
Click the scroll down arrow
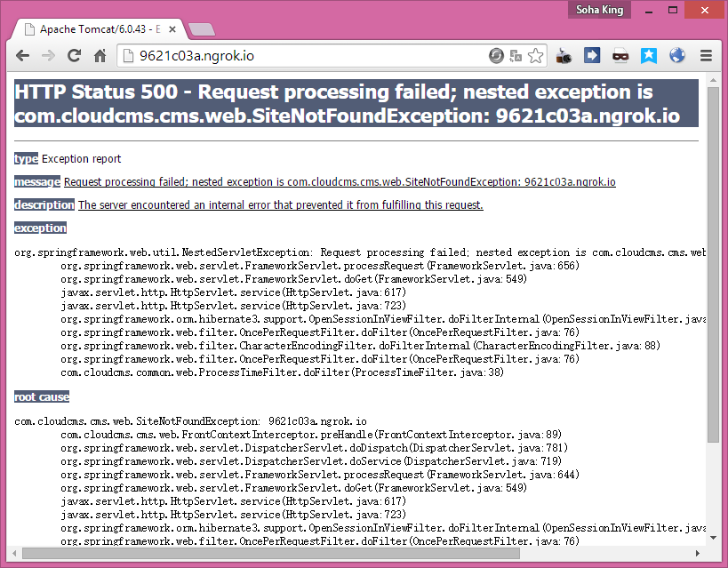click(713, 538)
